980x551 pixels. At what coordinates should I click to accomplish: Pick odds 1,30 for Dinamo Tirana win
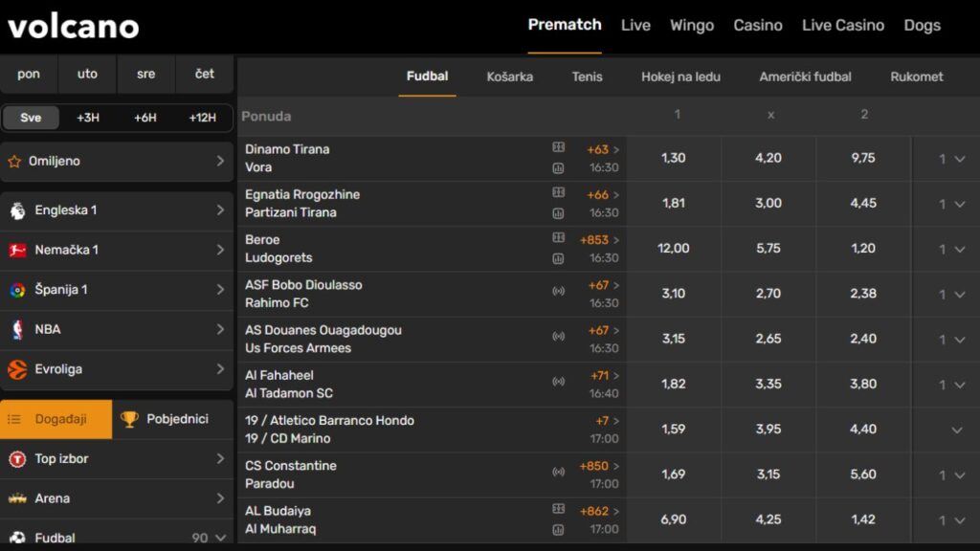(674, 158)
